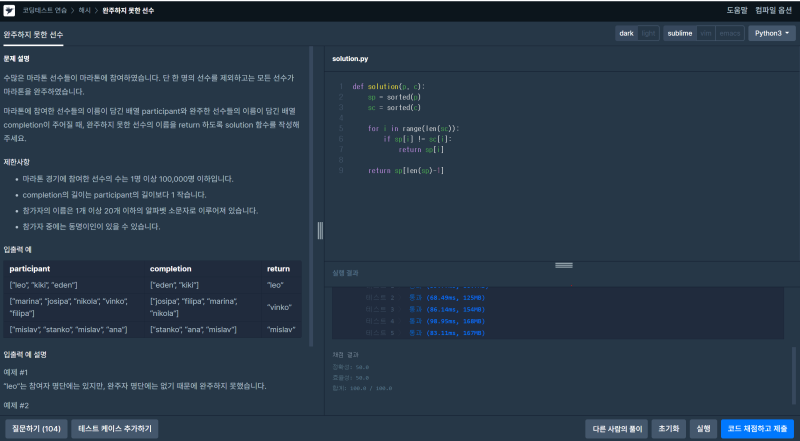Click 제한사항 heading
Screen dimensions: 800x441
(x=16, y=162)
